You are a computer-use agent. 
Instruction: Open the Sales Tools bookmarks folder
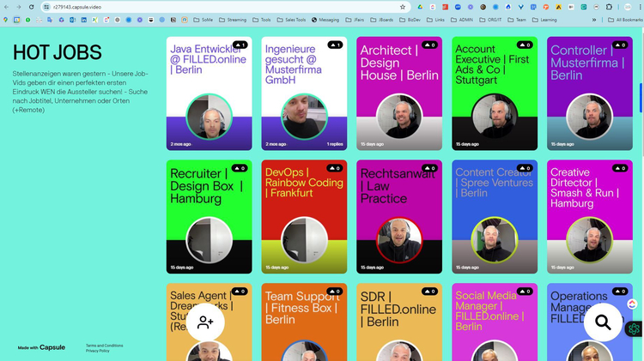pos(292,20)
